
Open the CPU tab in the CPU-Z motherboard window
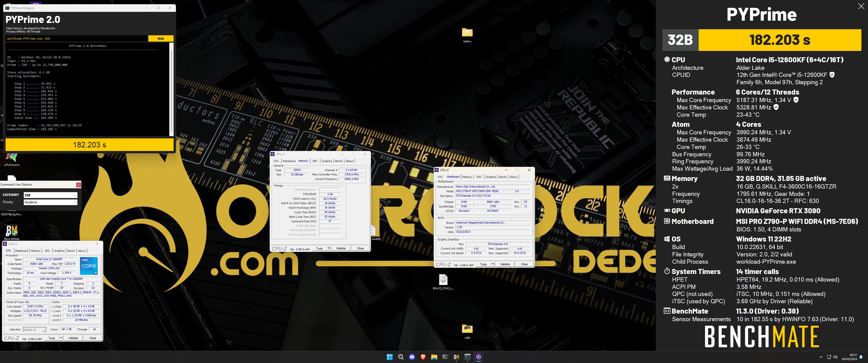[x=440, y=177]
